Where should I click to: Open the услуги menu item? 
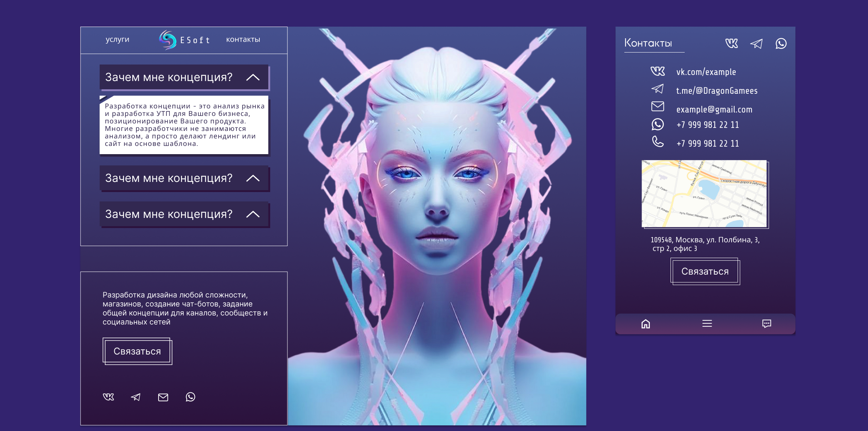pyautogui.click(x=117, y=39)
